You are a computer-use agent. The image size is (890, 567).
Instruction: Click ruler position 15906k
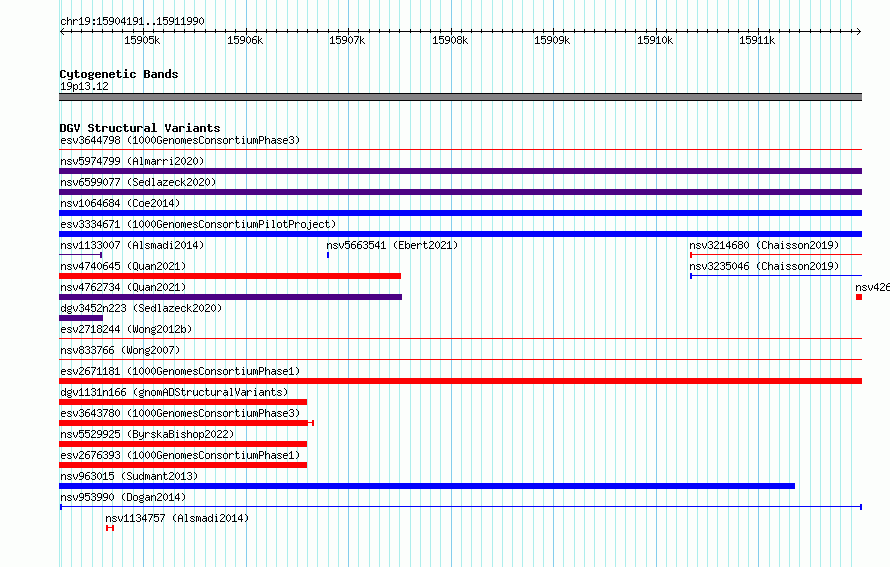[245, 40]
